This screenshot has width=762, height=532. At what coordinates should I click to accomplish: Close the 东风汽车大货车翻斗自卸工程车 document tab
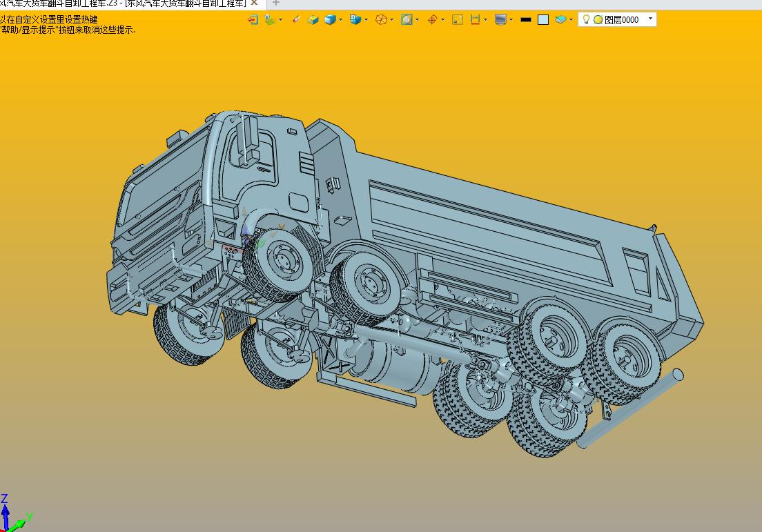point(254,3)
